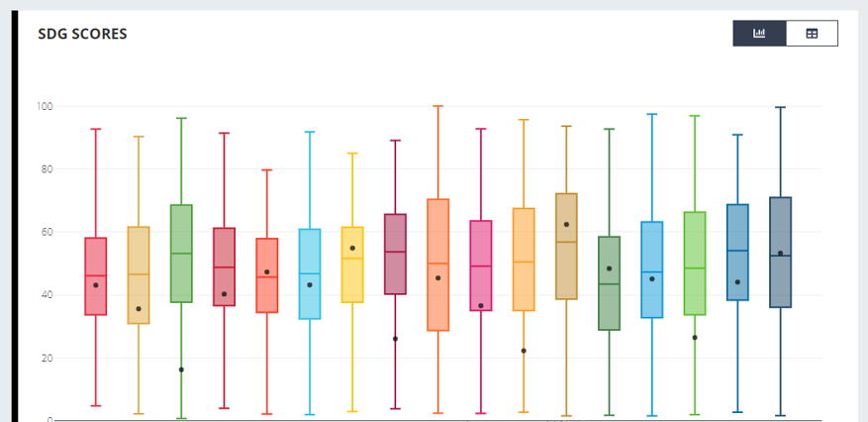Click the top whisker cap of the orange ninth box plot
The image size is (868, 422).
[x=437, y=106]
